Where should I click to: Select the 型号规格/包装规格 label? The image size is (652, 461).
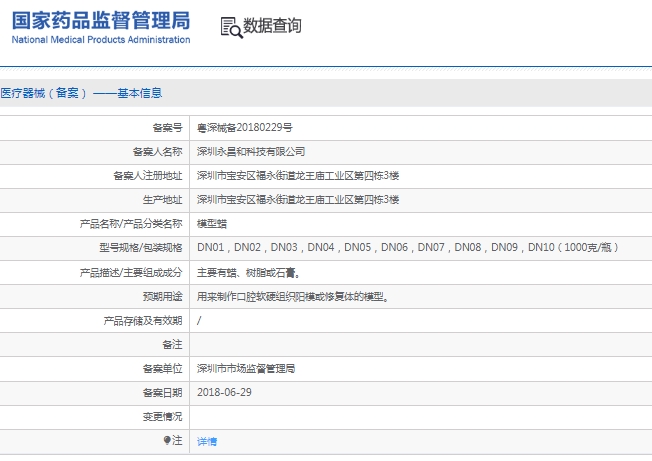tap(141, 248)
